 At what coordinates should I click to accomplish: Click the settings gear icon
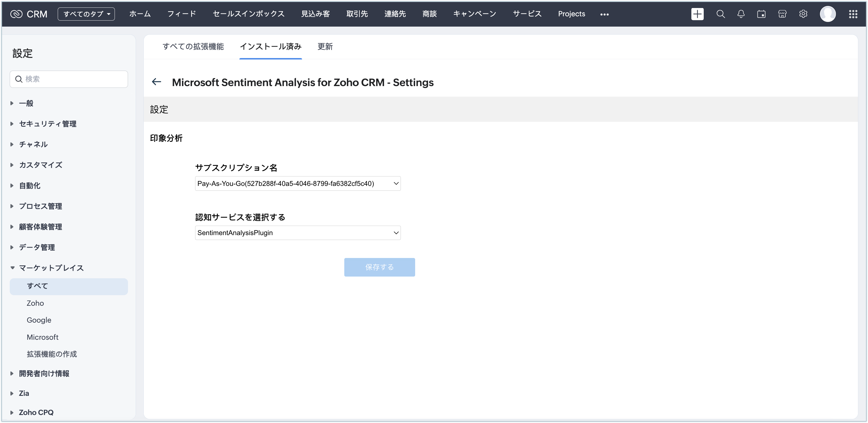click(x=803, y=14)
